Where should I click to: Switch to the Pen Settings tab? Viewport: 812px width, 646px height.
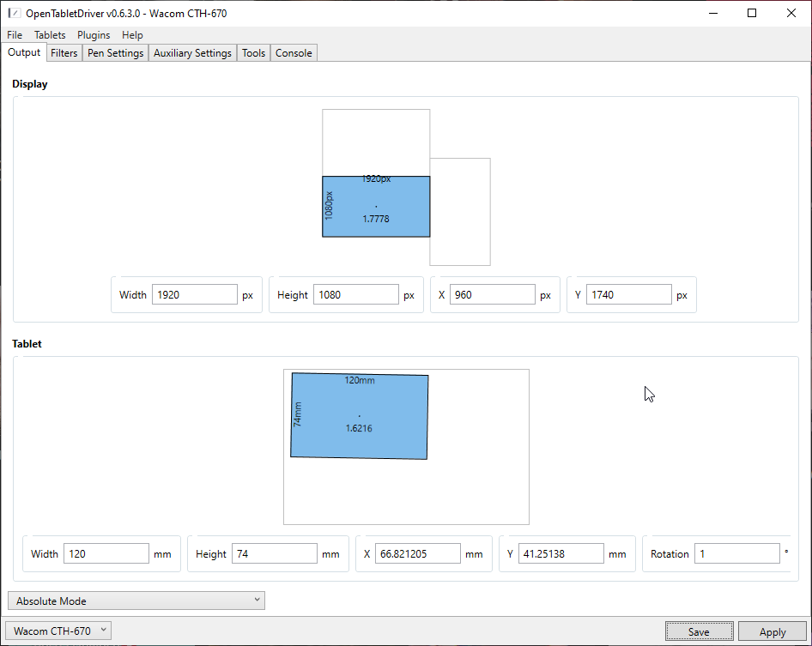[115, 53]
